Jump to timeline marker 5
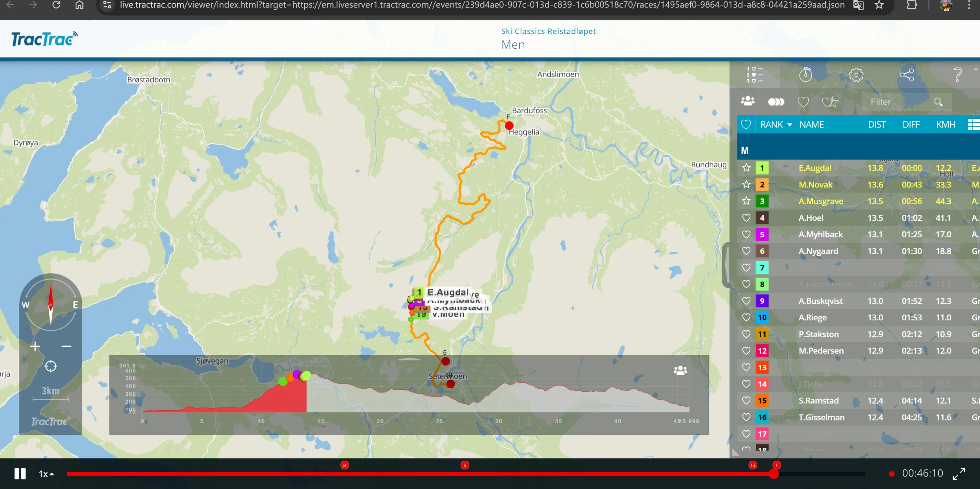The width and height of the screenshot is (980, 489). (x=465, y=465)
